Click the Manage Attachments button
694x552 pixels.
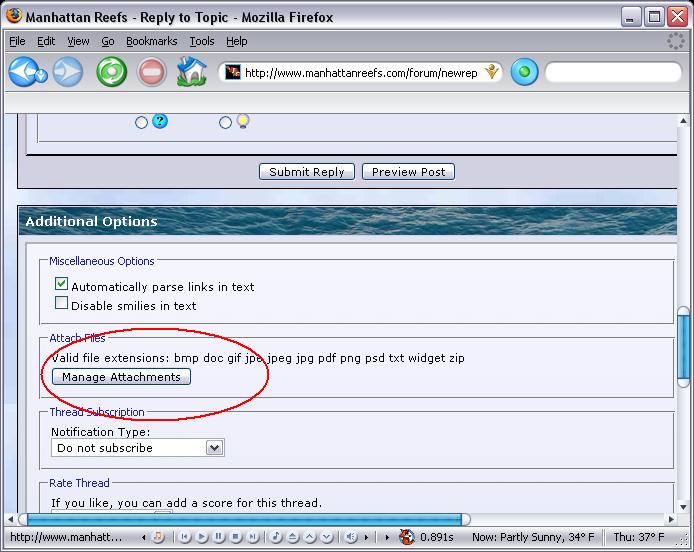pos(121,377)
